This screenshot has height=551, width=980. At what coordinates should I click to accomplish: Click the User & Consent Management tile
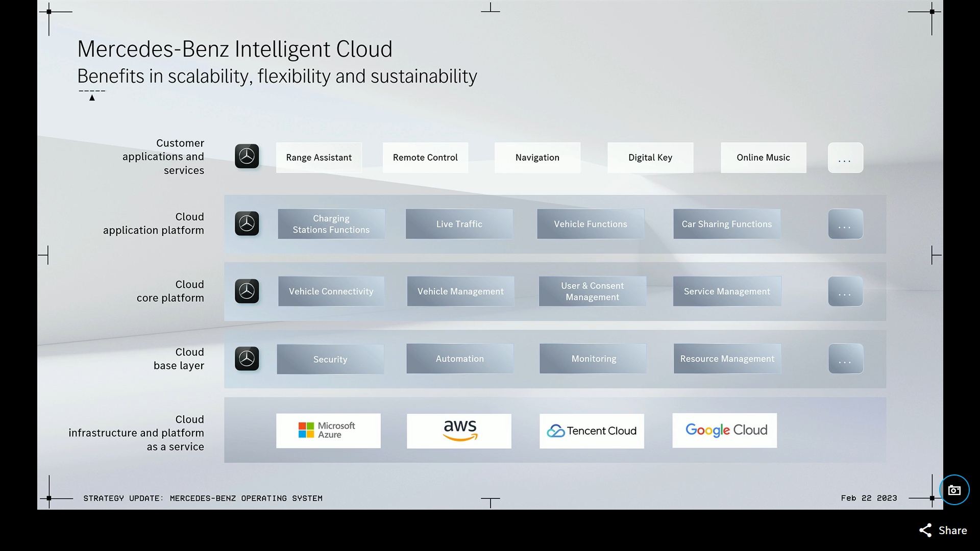593,291
